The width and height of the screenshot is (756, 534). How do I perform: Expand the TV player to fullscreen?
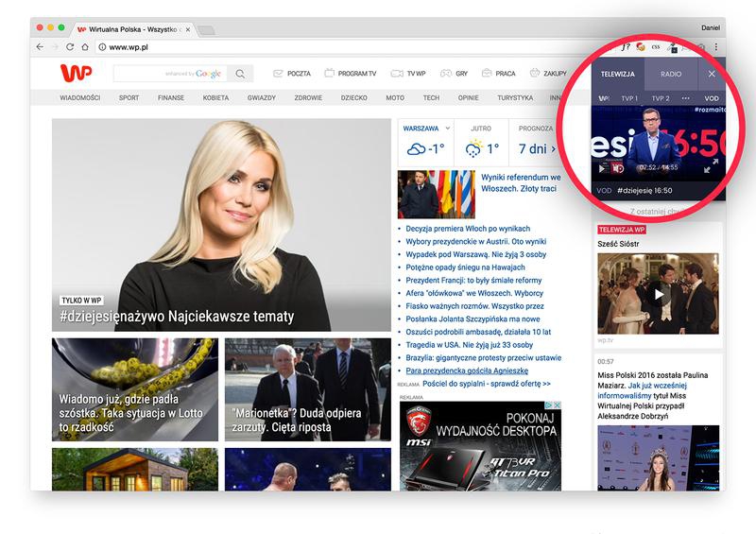point(711,166)
